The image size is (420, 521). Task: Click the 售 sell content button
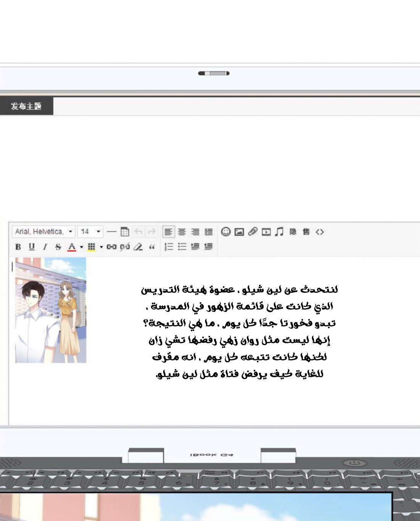[306, 231]
